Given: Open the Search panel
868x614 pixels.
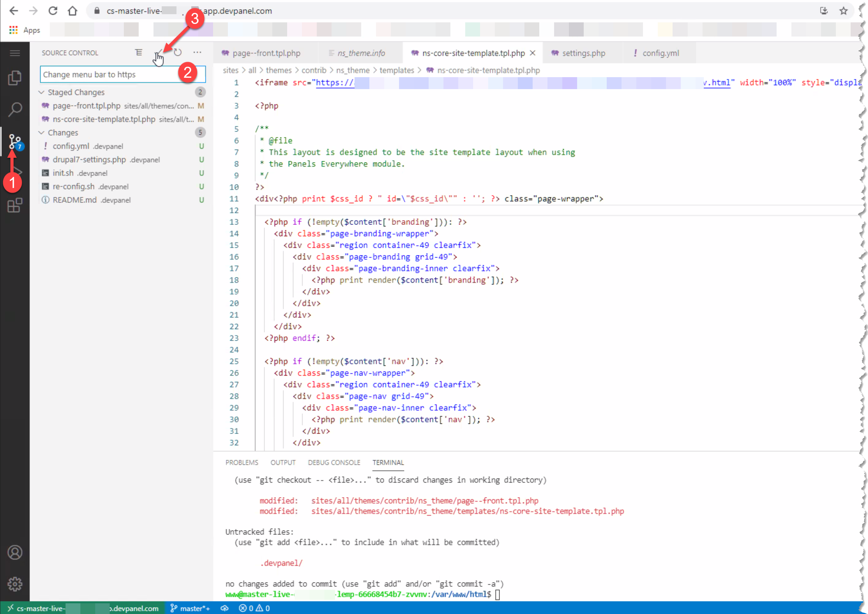Looking at the screenshot, I should [15, 110].
